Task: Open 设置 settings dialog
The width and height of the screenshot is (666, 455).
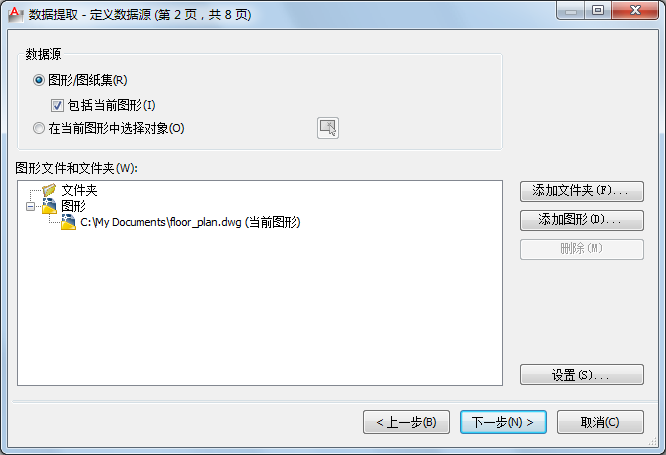Action: pos(581,375)
